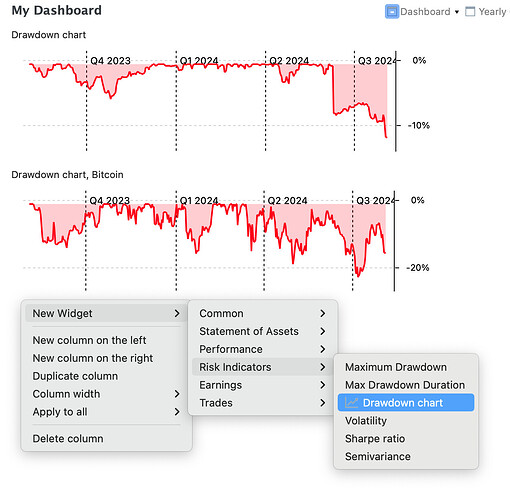This screenshot has width=510, height=500.
Task: Click the chart icon beside Drawdown chart
Action: pos(351,403)
